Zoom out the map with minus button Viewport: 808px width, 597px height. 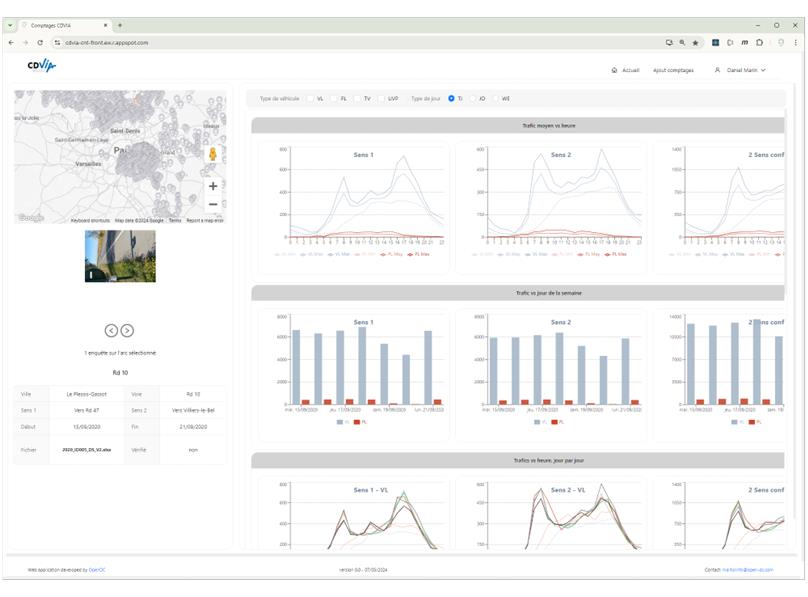pyautogui.click(x=213, y=204)
